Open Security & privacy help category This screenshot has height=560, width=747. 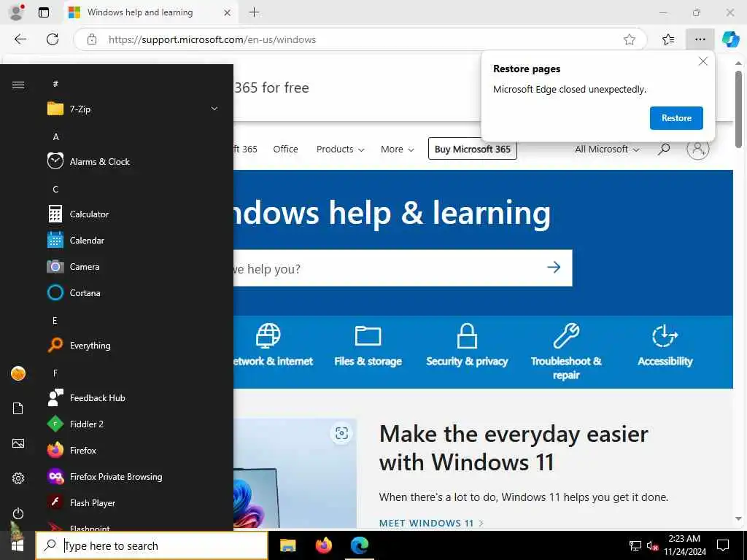(x=467, y=345)
